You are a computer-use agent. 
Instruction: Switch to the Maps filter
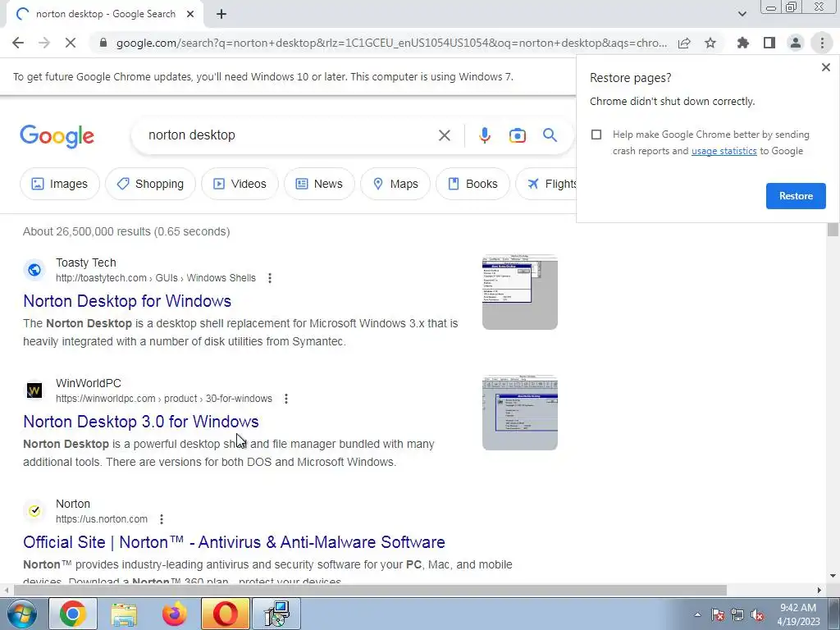(x=395, y=184)
